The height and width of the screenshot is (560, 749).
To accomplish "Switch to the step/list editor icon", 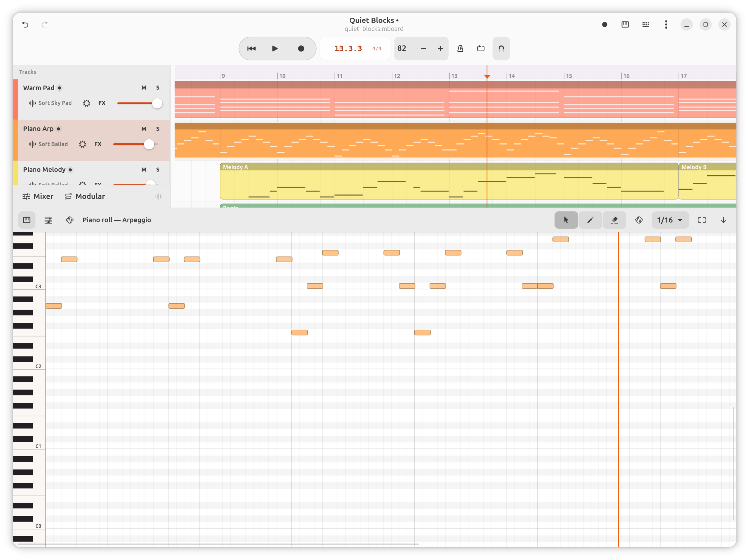I will click(x=48, y=220).
